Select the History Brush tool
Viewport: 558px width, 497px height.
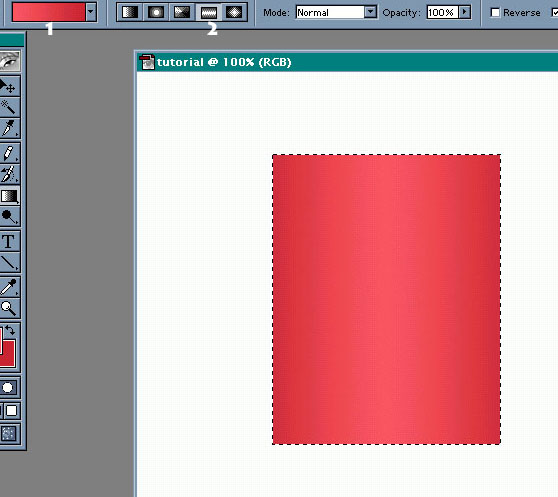[x=9, y=174]
